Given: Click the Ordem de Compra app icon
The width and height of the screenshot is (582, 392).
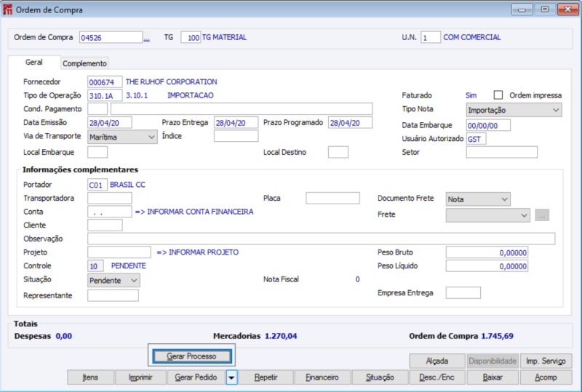Looking at the screenshot, I should [7, 9].
